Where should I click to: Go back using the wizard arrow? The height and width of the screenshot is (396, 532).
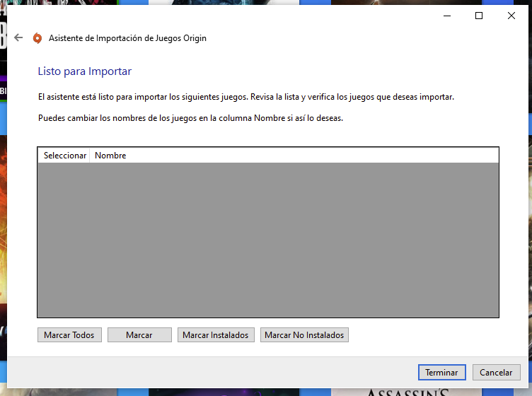point(18,37)
